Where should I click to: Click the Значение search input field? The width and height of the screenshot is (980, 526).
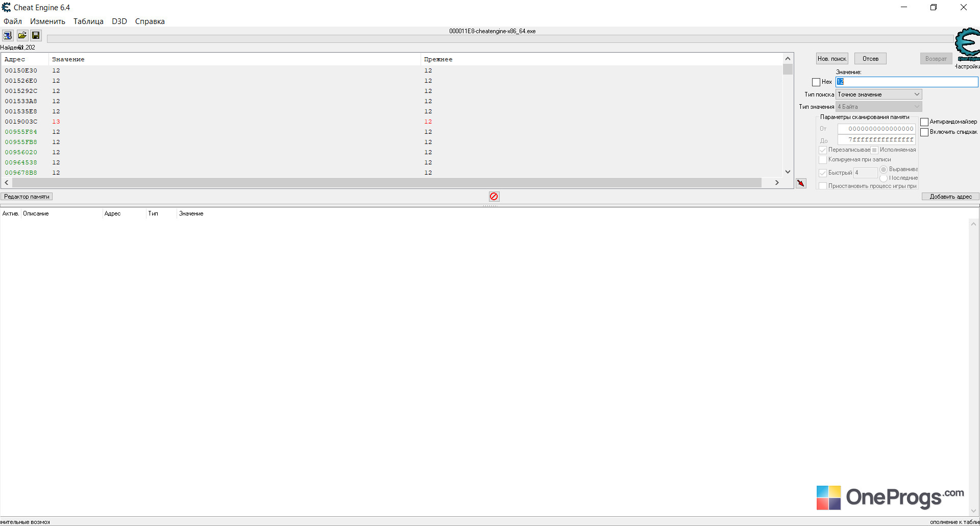coord(907,82)
